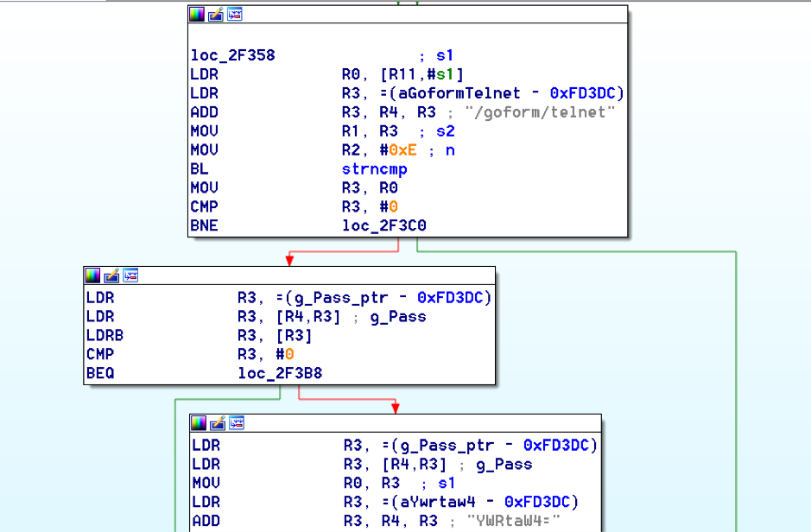Select the loc_2F358 label

[232, 55]
